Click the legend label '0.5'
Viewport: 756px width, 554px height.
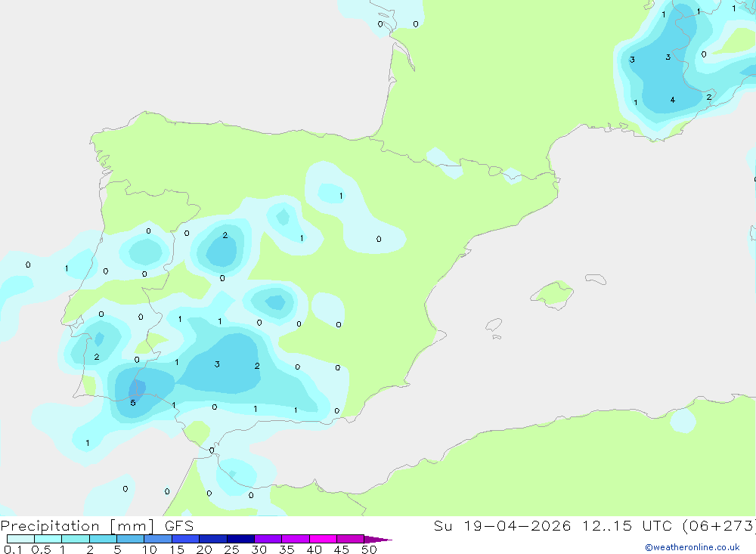pos(41,549)
